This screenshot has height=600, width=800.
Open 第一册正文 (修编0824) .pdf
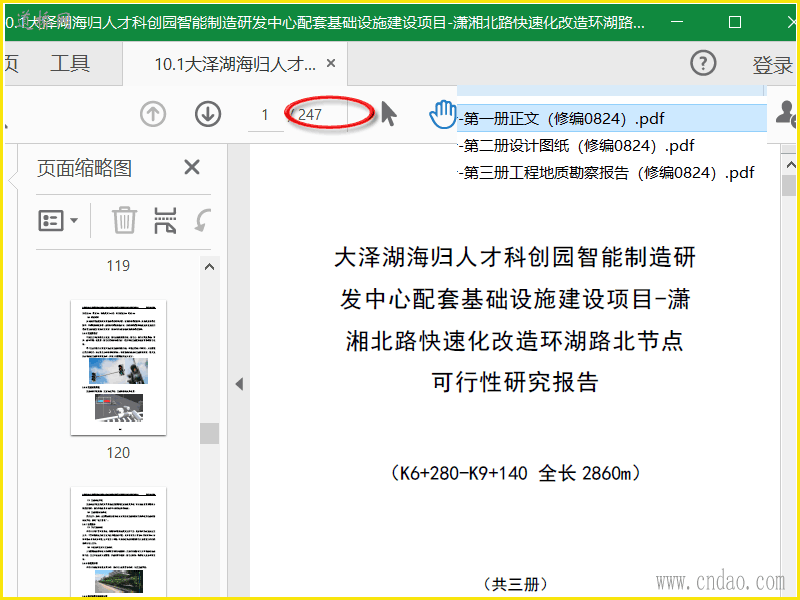pos(612,118)
